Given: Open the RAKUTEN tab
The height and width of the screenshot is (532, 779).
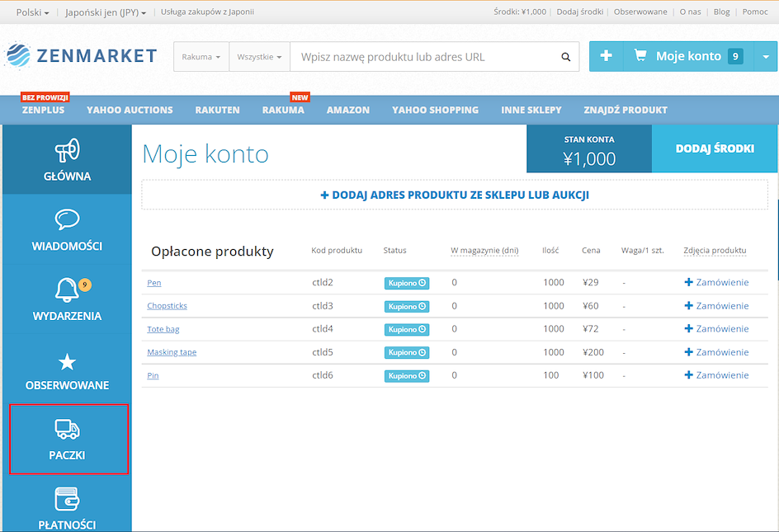Looking at the screenshot, I should coord(217,110).
